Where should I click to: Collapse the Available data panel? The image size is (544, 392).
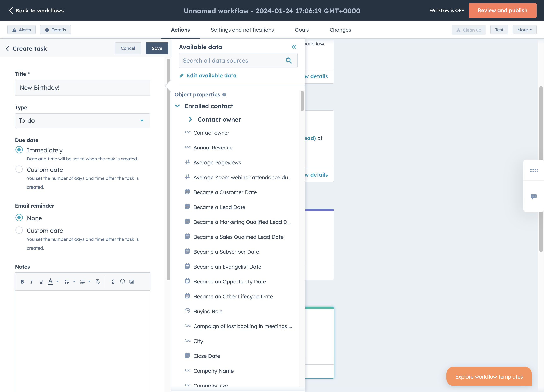pyautogui.click(x=294, y=47)
